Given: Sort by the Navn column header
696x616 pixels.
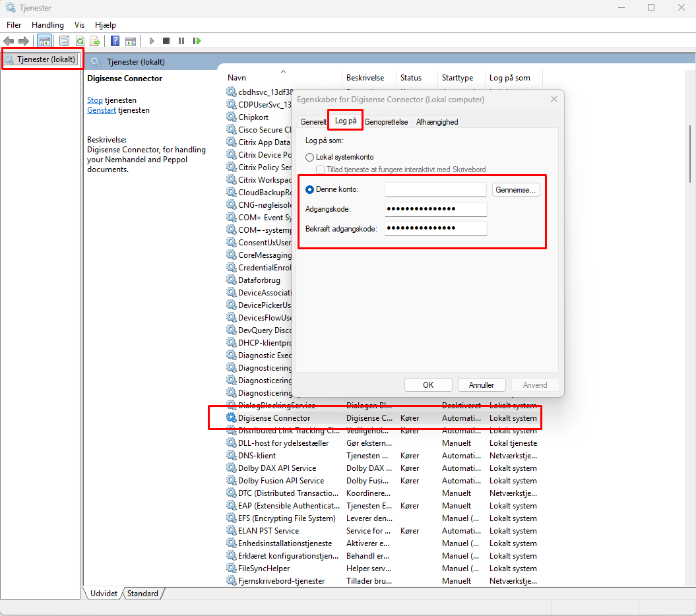Looking at the screenshot, I should (284, 78).
